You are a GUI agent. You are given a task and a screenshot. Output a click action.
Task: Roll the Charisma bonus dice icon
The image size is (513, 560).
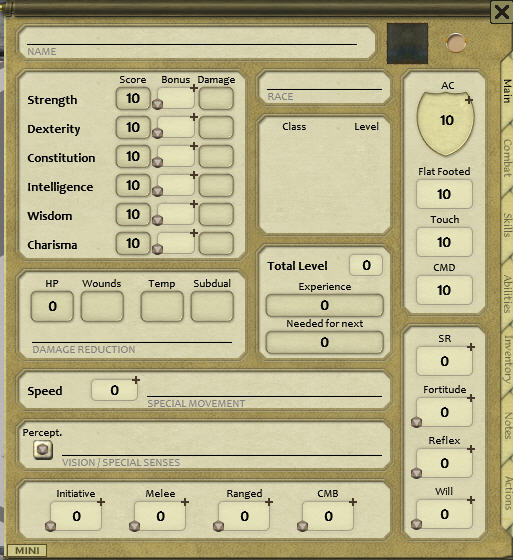(158, 249)
